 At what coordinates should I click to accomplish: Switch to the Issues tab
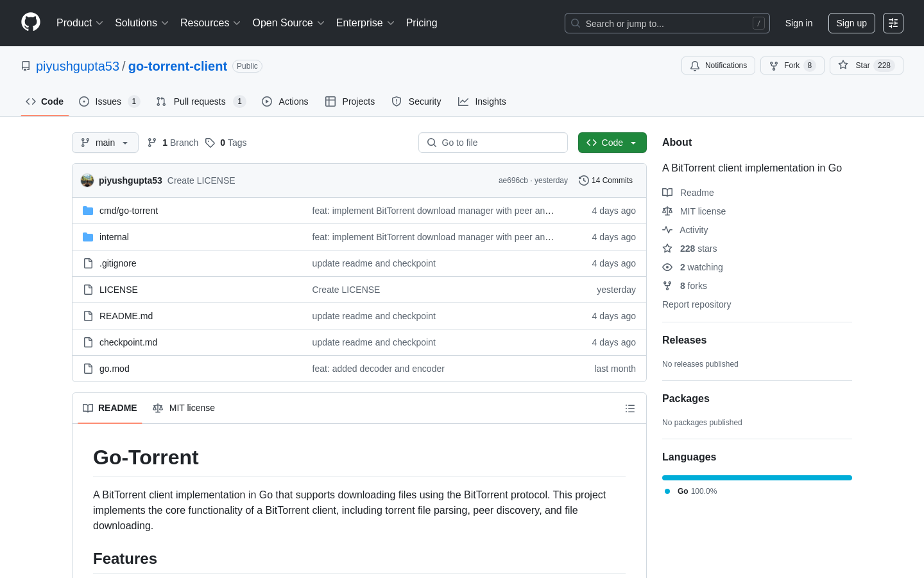[x=109, y=101]
